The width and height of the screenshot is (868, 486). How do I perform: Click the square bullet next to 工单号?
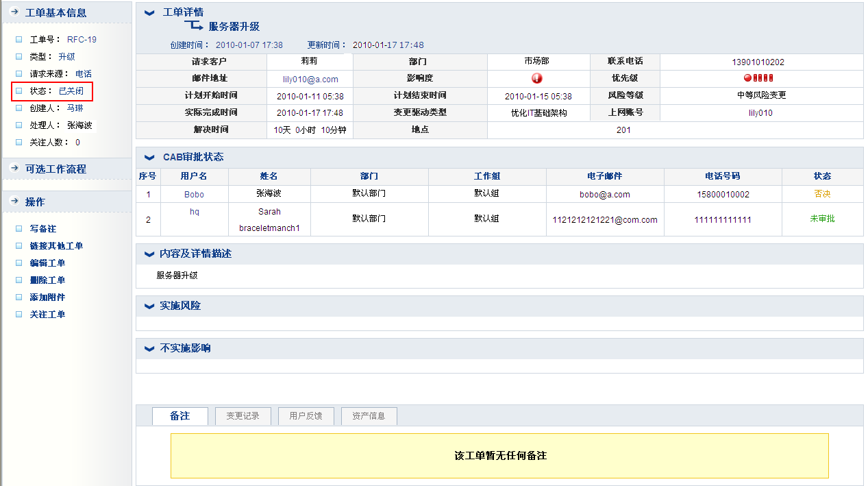tap(19, 40)
